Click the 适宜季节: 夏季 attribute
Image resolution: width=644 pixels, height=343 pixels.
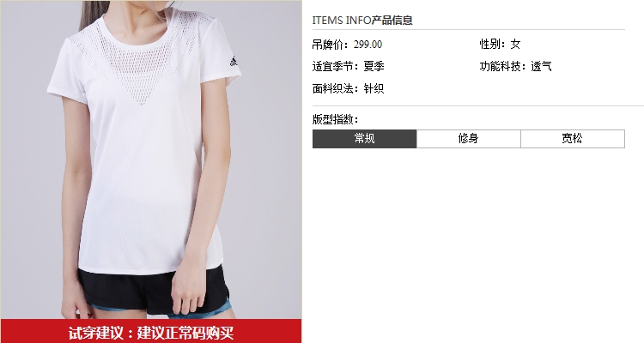[349, 67]
